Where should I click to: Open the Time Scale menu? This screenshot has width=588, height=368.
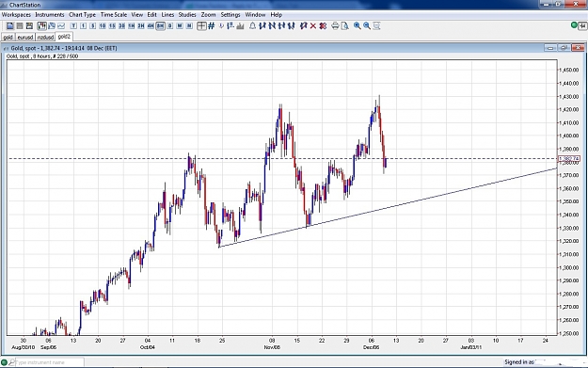(114, 15)
